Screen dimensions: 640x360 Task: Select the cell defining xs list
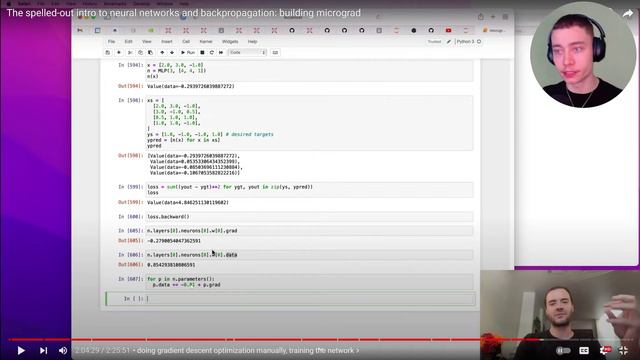point(309,123)
